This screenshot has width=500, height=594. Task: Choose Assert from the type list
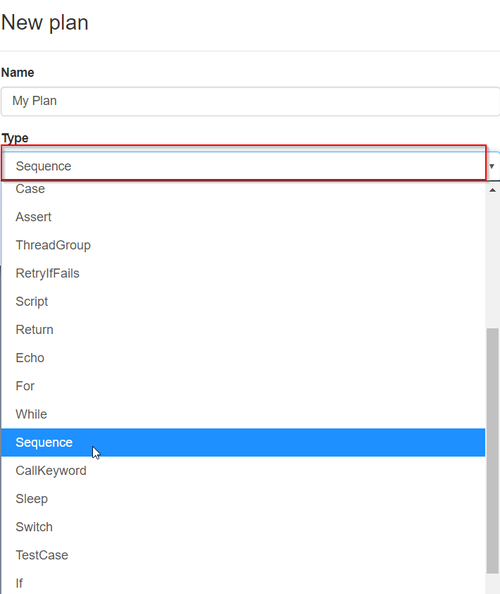tap(243, 217)
